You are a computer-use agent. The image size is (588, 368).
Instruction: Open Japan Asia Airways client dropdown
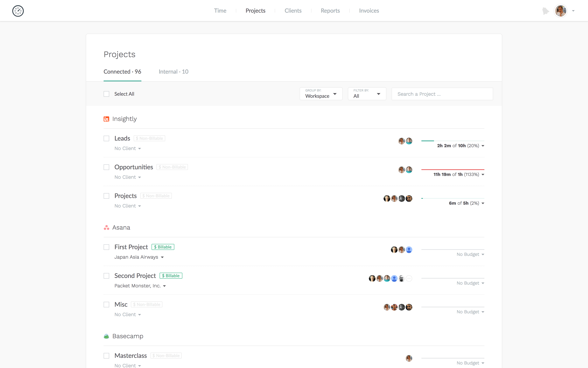(139, 257)
